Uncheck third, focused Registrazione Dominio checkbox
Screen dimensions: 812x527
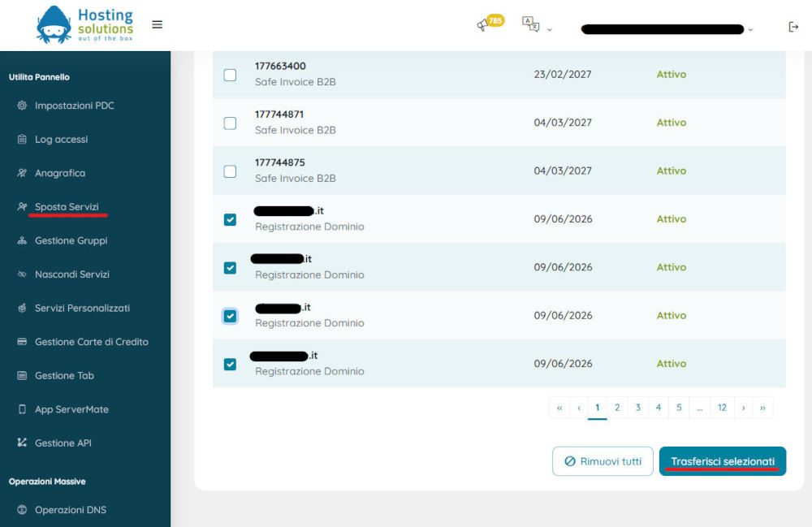(x=230, y=316)
